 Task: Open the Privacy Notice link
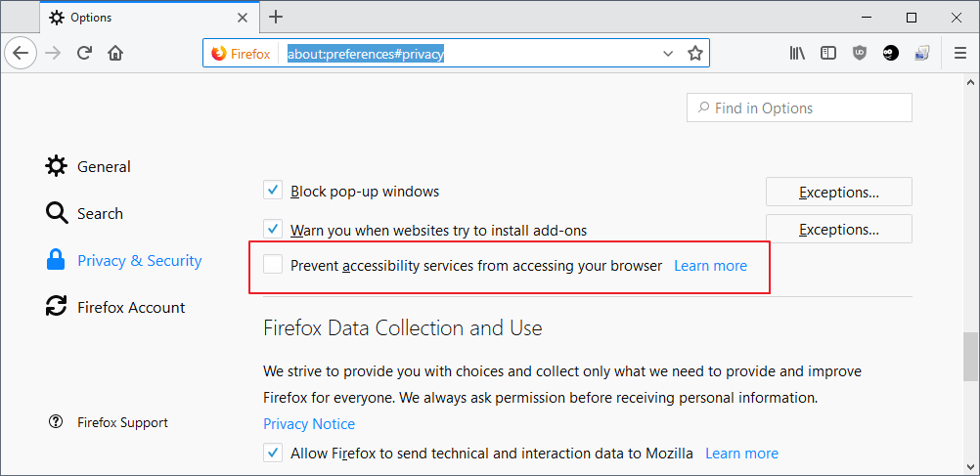pos(309,424)
